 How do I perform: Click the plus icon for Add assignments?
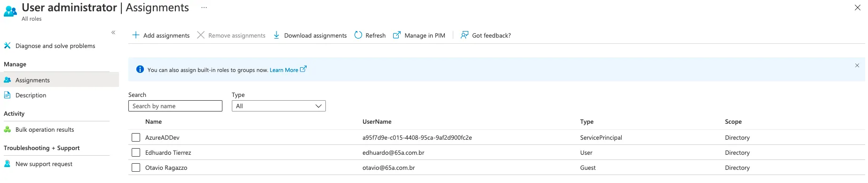click(136, 35)
